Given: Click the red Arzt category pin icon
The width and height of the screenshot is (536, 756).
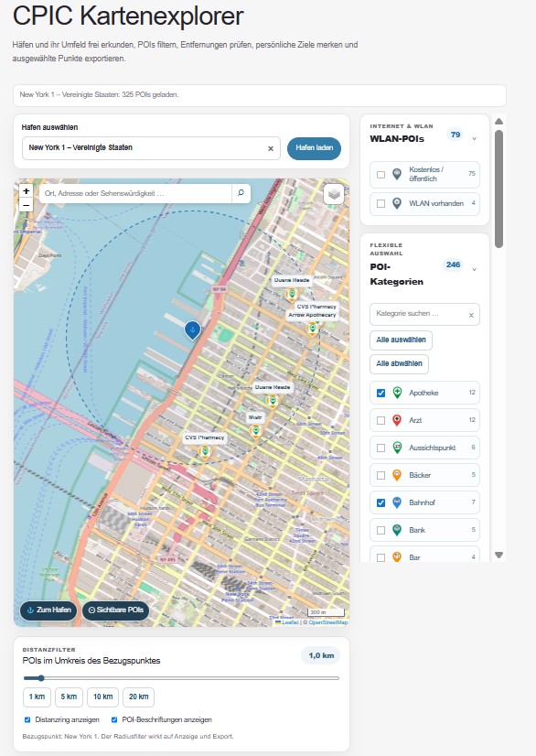Looking at the screenshot, I should (x=397, y=420).
